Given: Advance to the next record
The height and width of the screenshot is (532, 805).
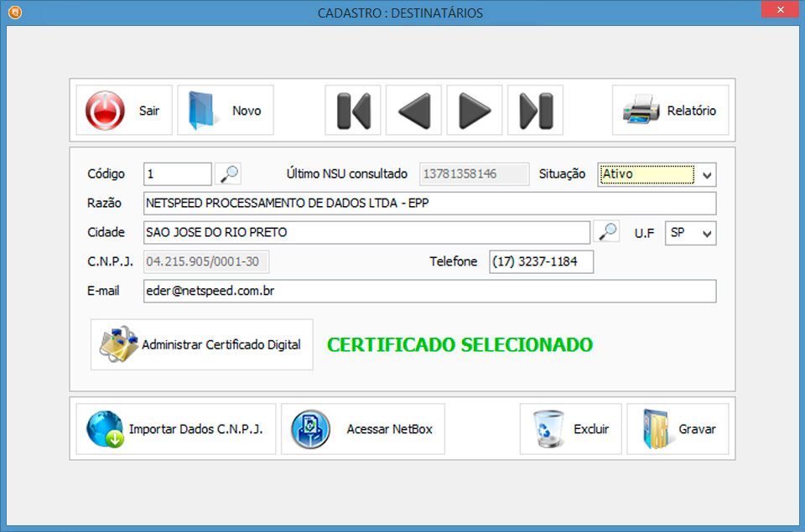Looking at the screenshot, I should 475,111.
